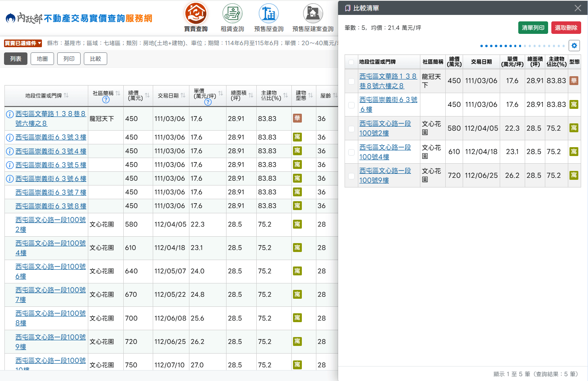Image resolution: width=588 pixels, height=381 pixels.
Task: Switch to 地圖 view
Action: (42, 59)
